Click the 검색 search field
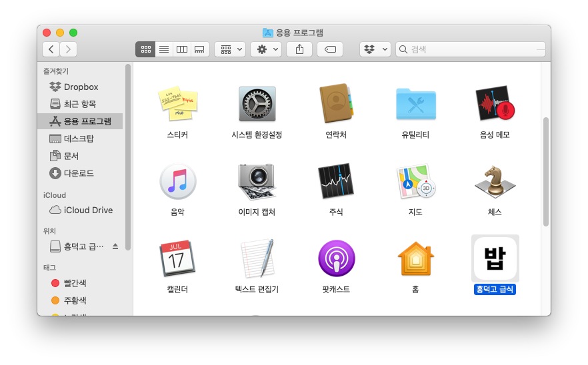The width and height of the screenshot is (588, 365). (x=471, y=49)
